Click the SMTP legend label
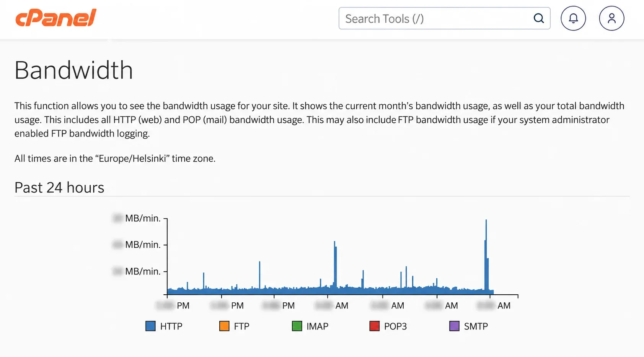Screen dimensions: 644x357 click(476, 326)
